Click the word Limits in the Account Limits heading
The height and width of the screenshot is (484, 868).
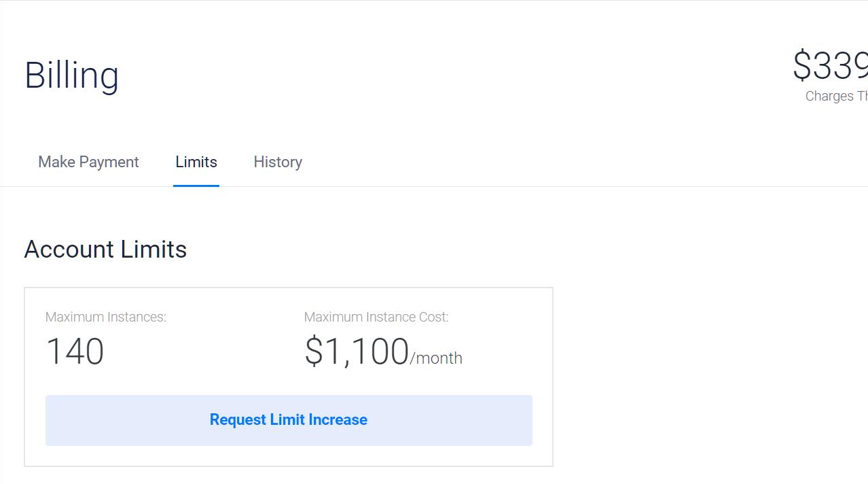pos(154,249)
